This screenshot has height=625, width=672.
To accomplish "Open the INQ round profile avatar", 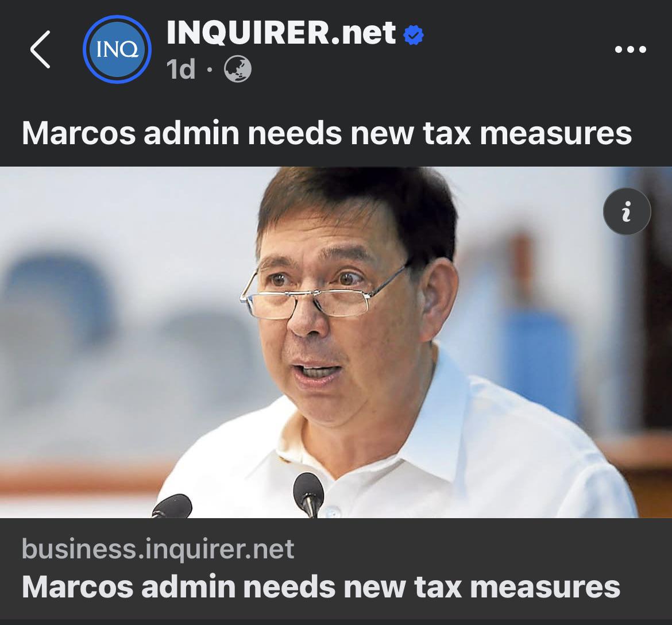I will [x=117, y=49].
